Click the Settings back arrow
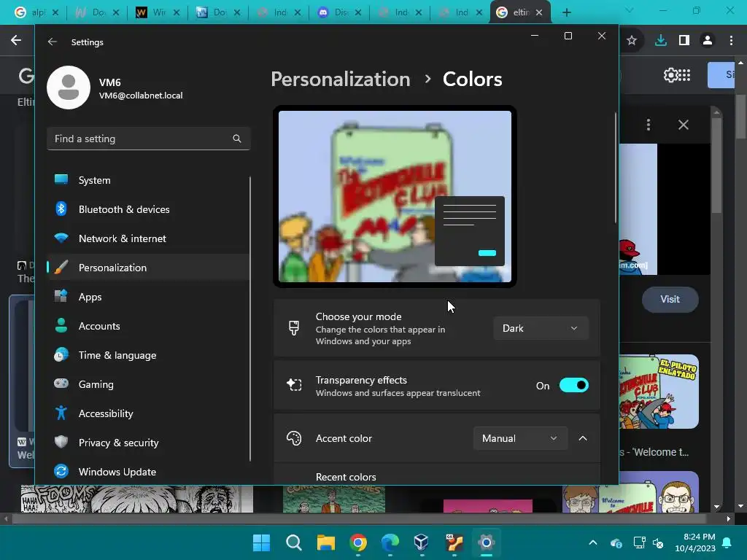This screenshot has width=747, height=560. pos(53,42)
